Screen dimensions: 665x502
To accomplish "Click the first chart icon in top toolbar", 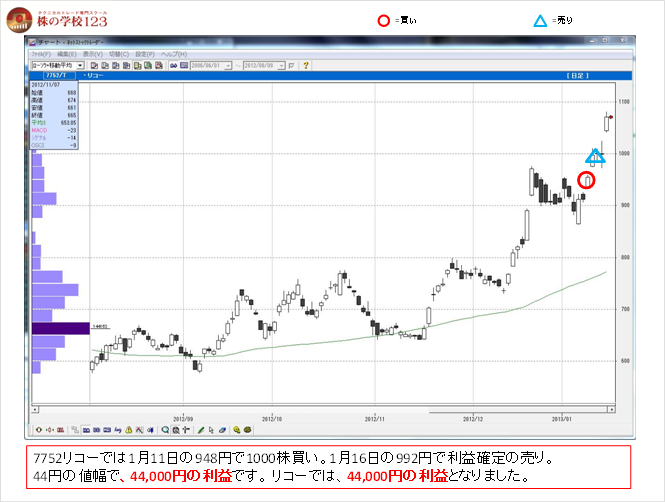I will (93, 65).
